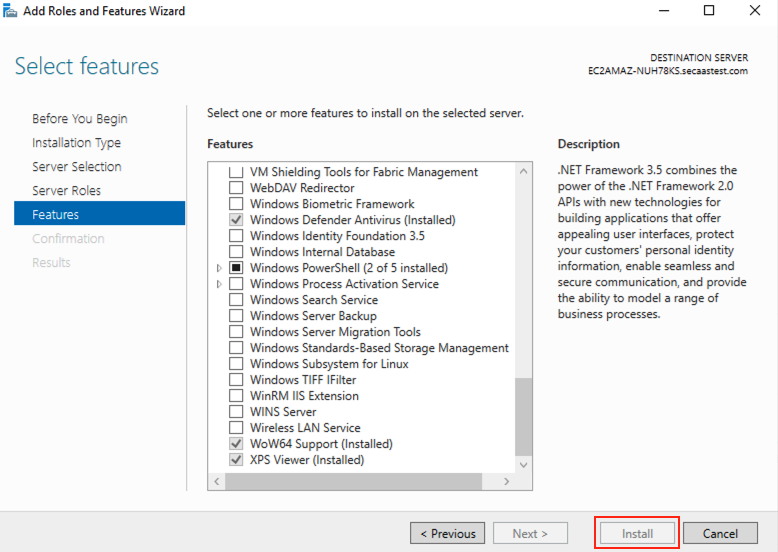This screenshot has width=778, height=552.
Task: Check VM Shielding Tools for Fabric Management
Action: pos(236,172)
